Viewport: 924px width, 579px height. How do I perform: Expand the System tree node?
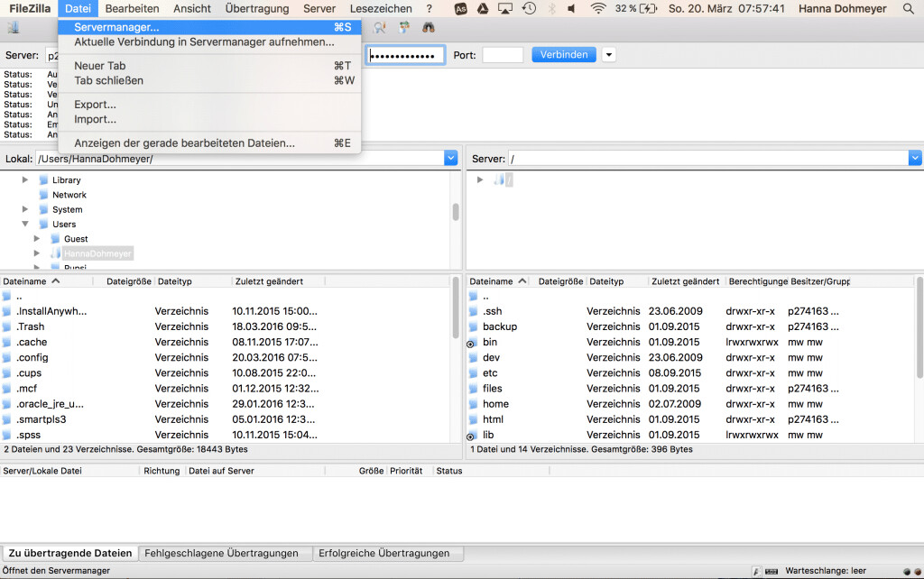tap(24, 209)
